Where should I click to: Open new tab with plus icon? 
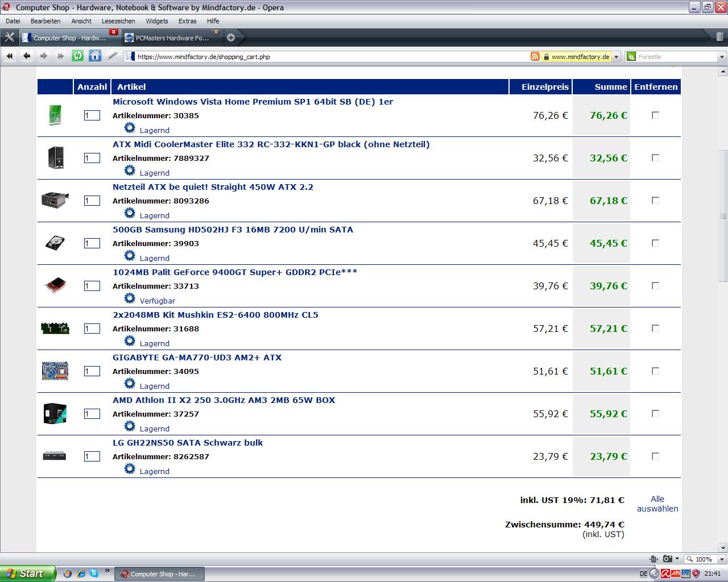(x=231, y=38)
